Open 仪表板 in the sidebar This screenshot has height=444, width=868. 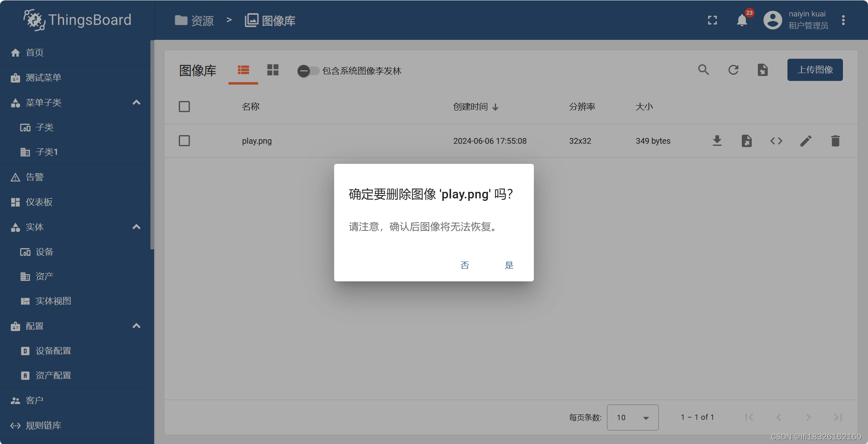tap(39, 202)
